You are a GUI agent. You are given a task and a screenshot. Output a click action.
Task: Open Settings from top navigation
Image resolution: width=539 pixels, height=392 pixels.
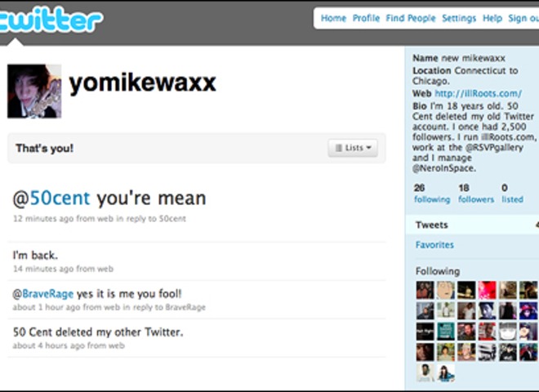(459, 18)
